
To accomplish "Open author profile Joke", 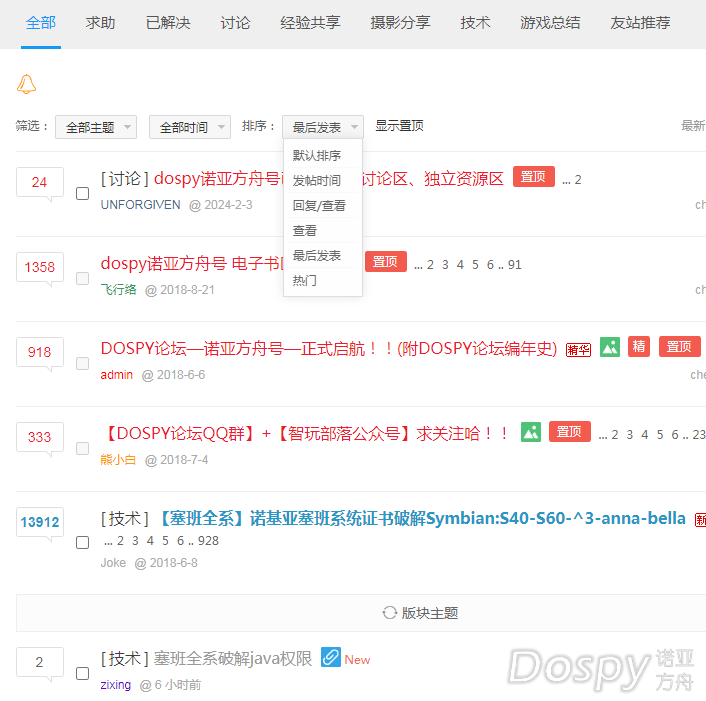I will click(x=113, y=563).
